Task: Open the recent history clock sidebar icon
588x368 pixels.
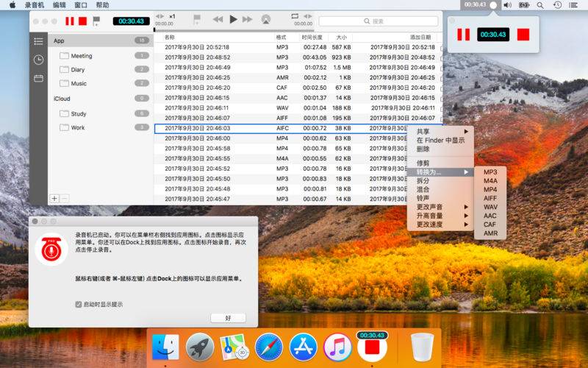Action: tap(38, 60)
